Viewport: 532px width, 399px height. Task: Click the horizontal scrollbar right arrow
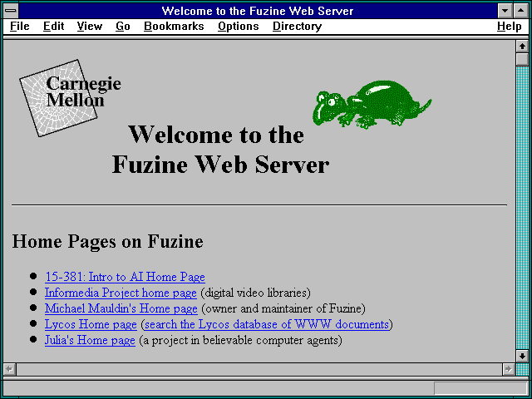pos(508,369)
